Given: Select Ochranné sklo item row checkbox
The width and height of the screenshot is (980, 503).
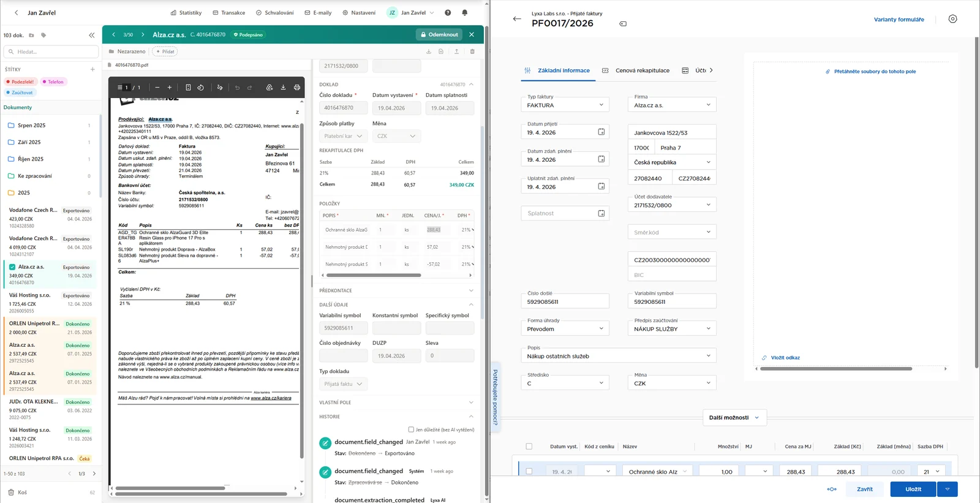Looking at the screenshot, I should [x=529, y=472].
